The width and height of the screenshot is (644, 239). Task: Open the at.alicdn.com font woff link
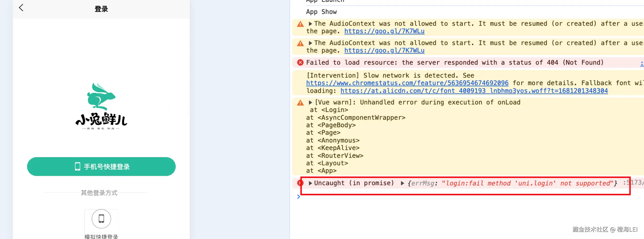point(474,91)
